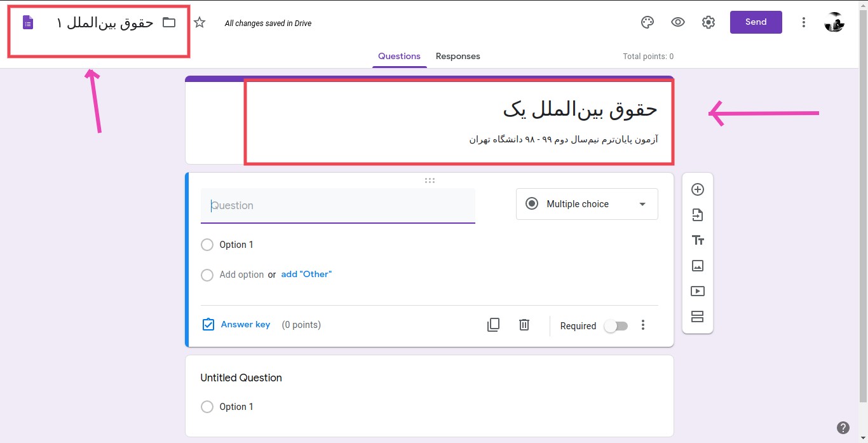This screenshot has height=443, width=868.
Task: Open form settings gear
Action: (x=709, y=22)
